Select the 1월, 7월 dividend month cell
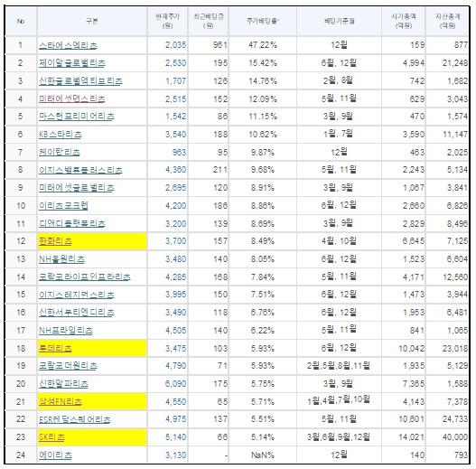476x469 pixels. tap(339, 135)
